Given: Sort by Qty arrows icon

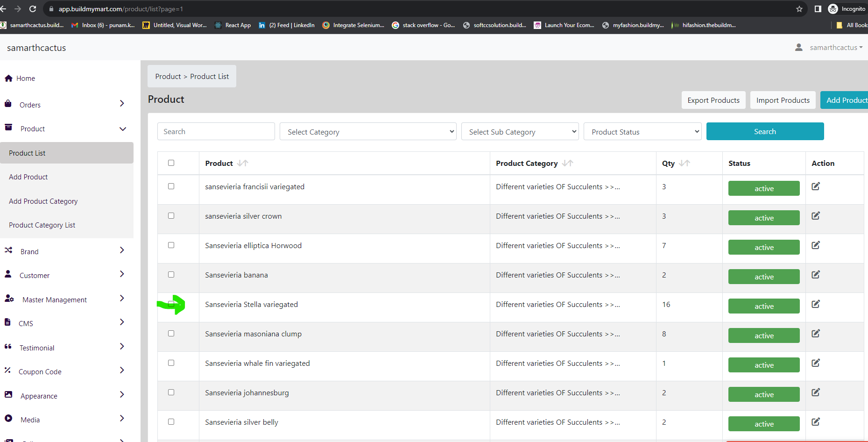Looking at the screenshot, I should 684,163.
